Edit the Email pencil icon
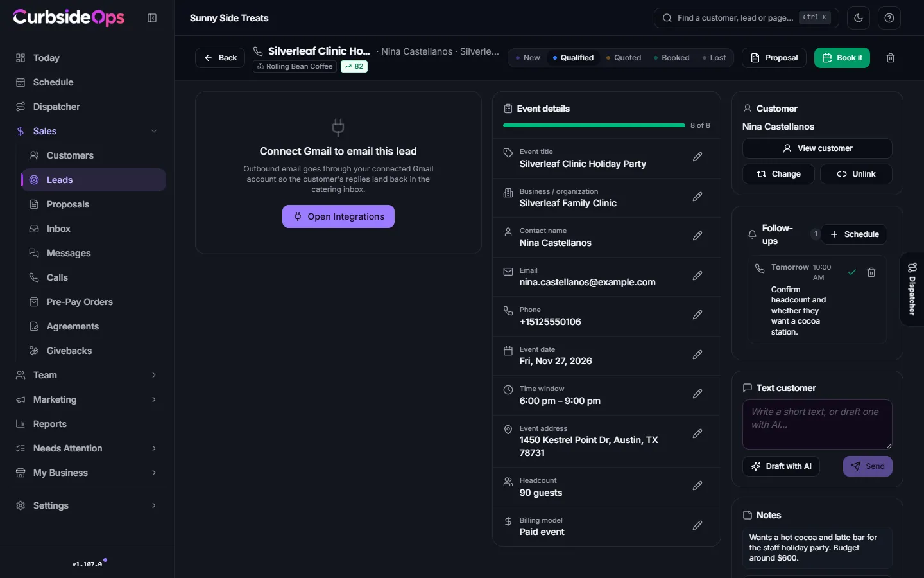The height and width of the screenshot is (578, 924). coord(697,276)
